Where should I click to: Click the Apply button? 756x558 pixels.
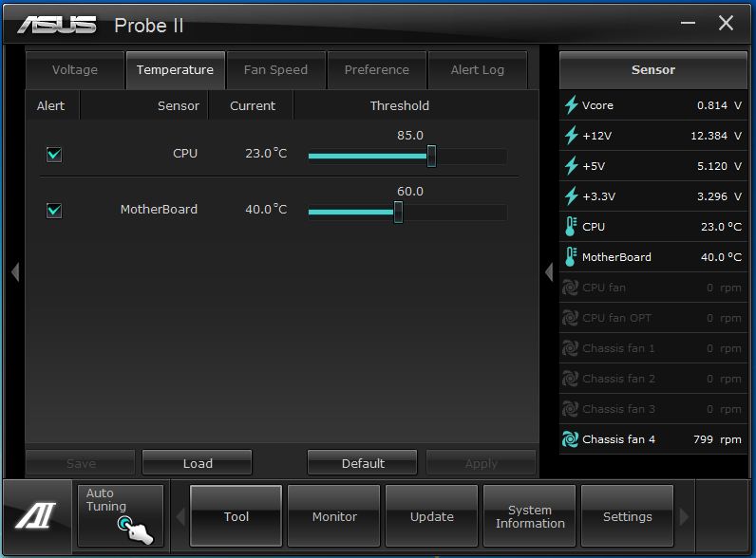point(481,463)
